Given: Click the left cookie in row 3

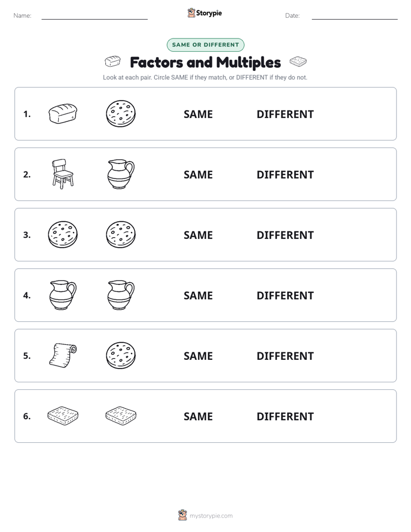Looking at the screenshot, I should pos(63,234).
